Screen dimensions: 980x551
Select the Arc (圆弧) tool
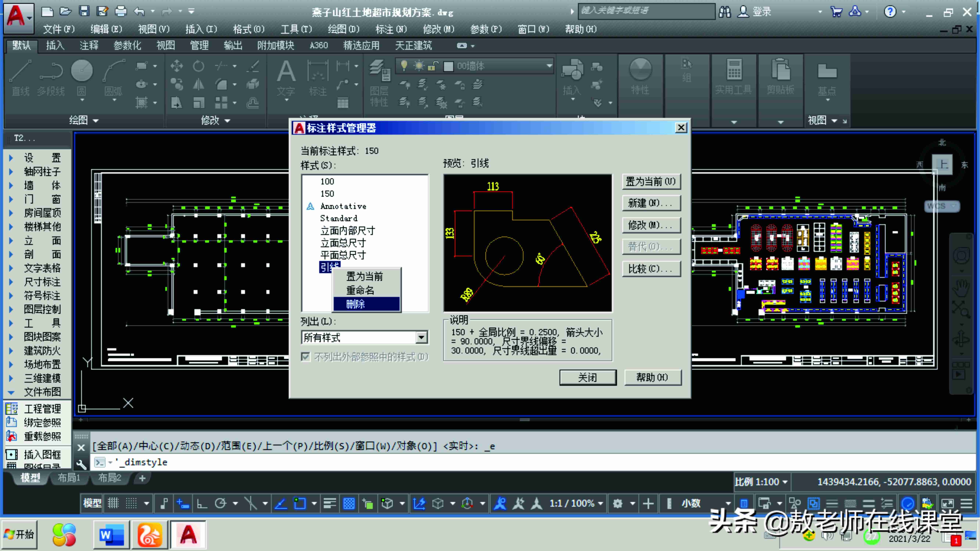[x=113, y=78]
